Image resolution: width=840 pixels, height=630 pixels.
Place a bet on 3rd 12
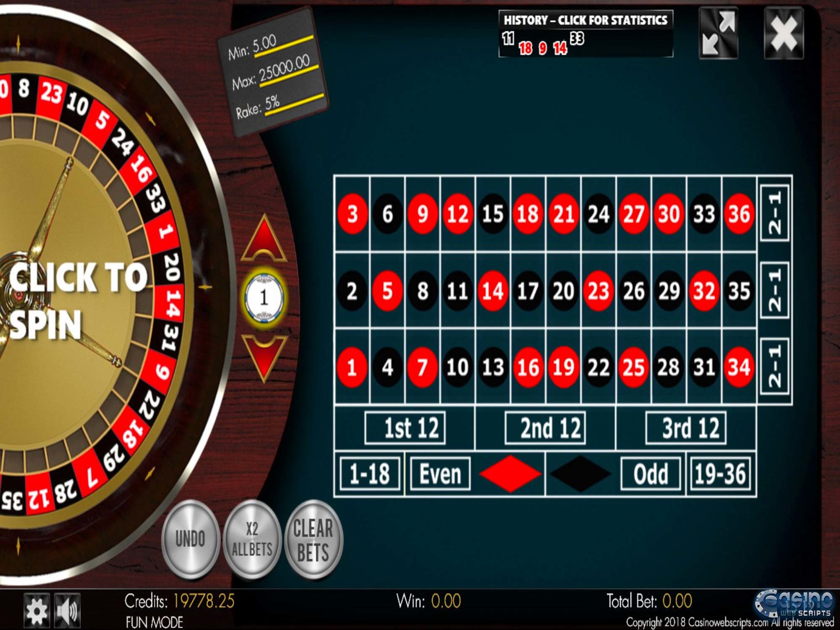pyautogui.click(x=686, y=428)
